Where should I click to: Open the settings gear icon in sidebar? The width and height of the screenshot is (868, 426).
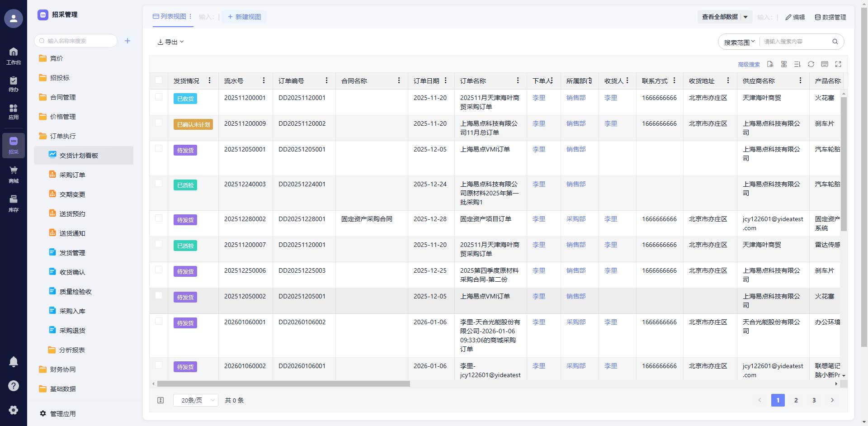[x=14, y=410]
